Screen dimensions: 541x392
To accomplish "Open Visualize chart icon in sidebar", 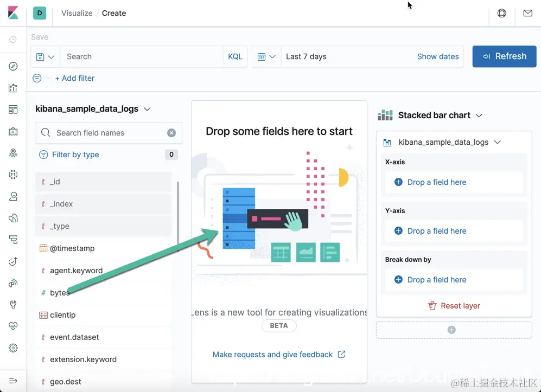I will (x=13, y=88).
